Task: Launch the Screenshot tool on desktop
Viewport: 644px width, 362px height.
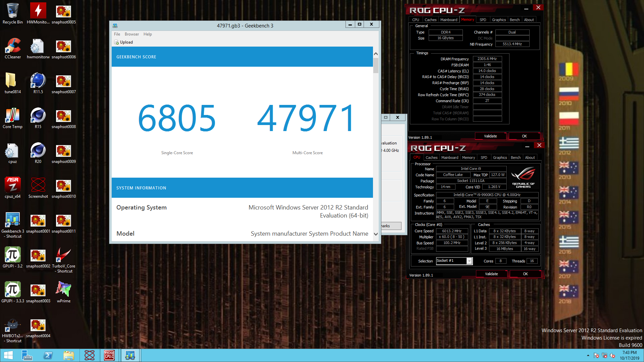Action: coord(38,188)
